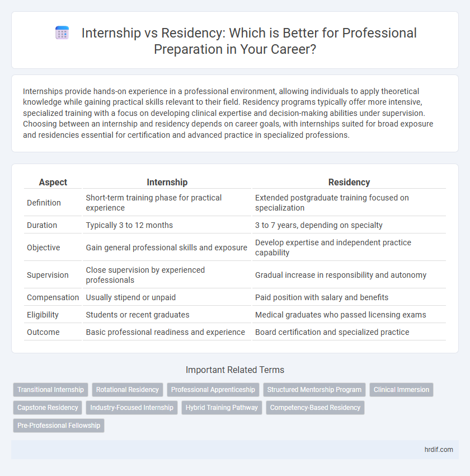This screenshot has width=470, height=476.
Task: Select the Industry-Focused Internship tag
Action: [x=131, y=407]
